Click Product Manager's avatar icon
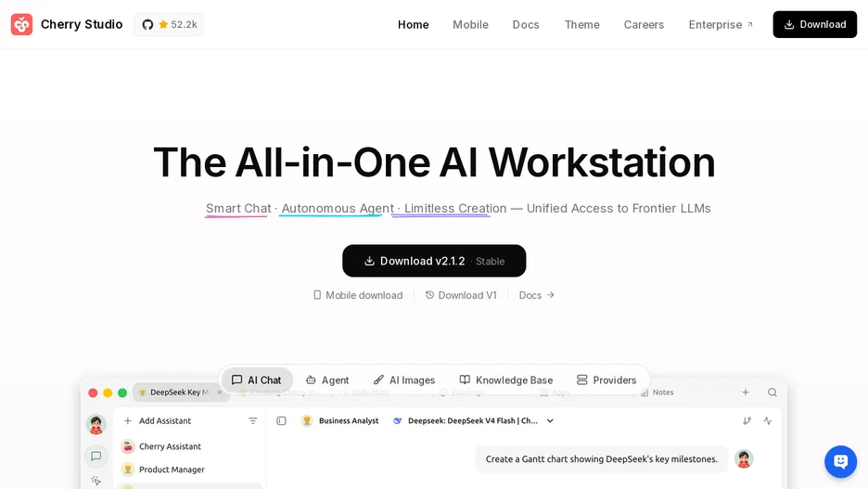Image resolution: width=868 pixels, height=489 pixels. click(x=128, y=470)
